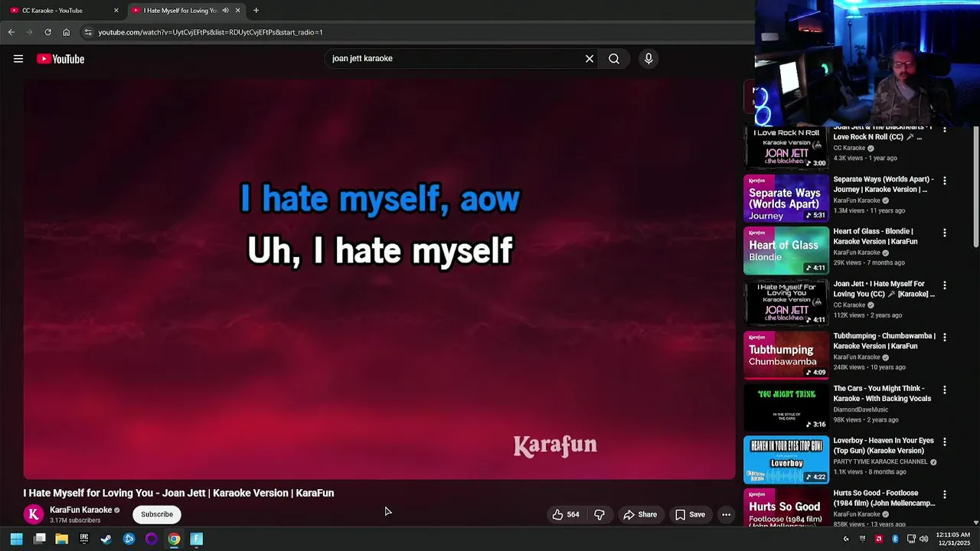Open the Hurts So Good thumbnail
The width and height of the screenshot is (980, 551).
click(x=786, y=507)
